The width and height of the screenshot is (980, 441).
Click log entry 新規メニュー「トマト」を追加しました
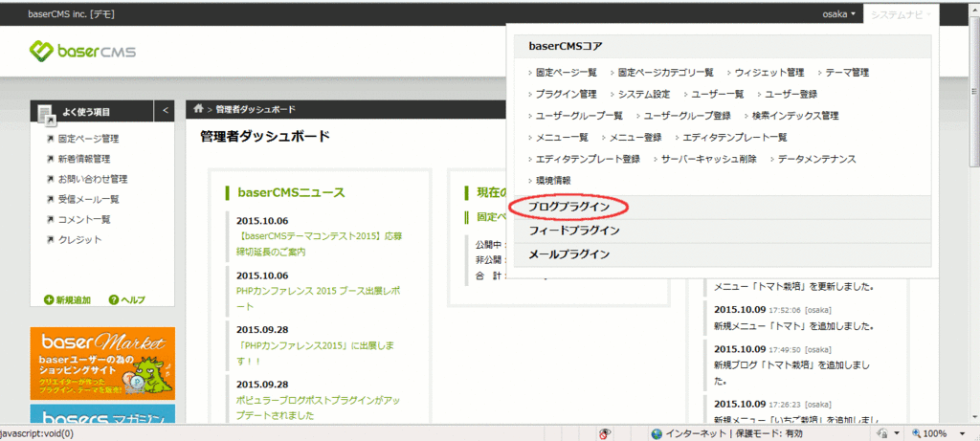[793, 326]
